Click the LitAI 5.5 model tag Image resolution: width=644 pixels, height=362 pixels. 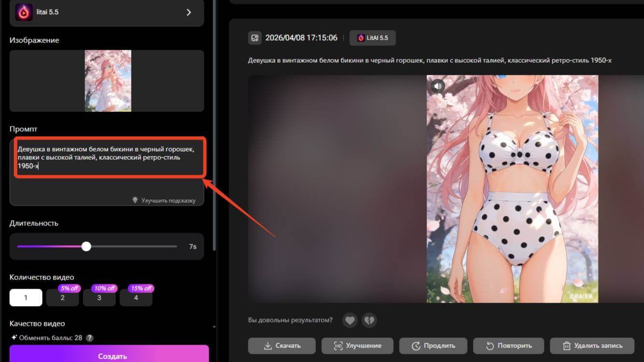pos(372,38)
